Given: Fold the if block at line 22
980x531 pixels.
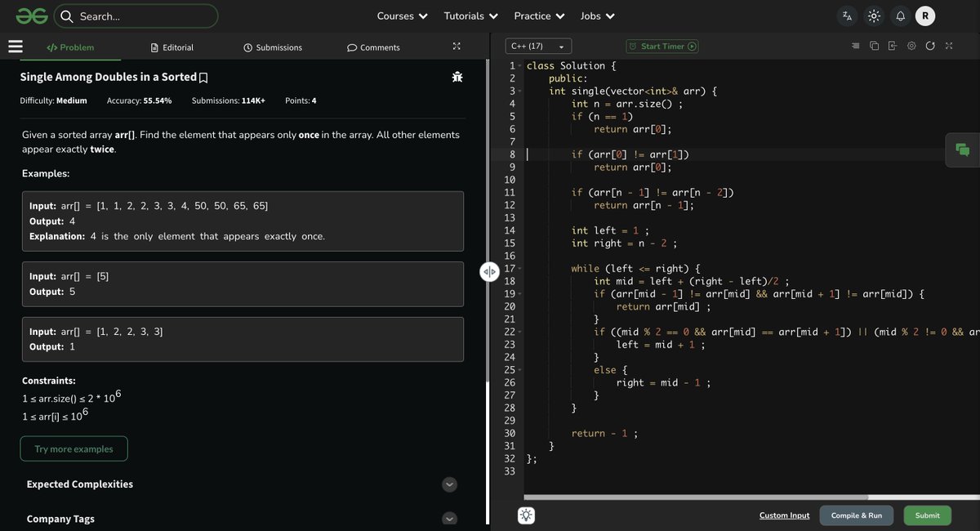Looking at the screenshot, I should point(520,332).
